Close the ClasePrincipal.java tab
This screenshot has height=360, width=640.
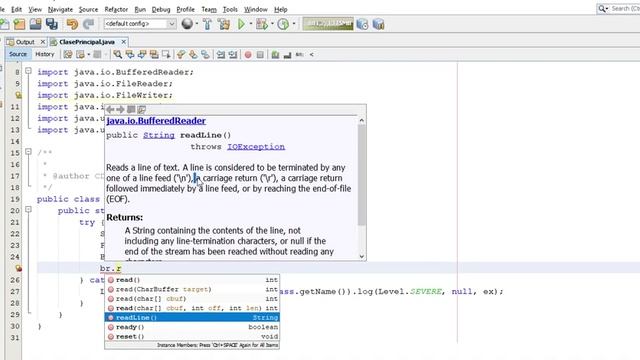123,42
